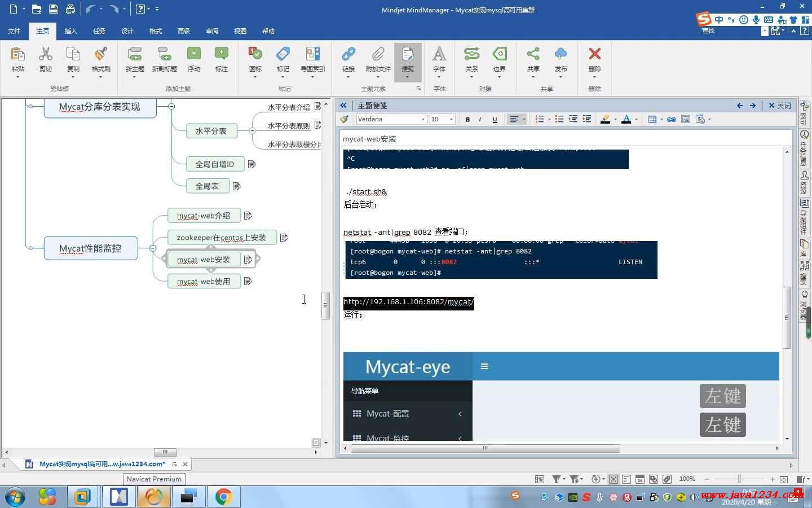Go to previous topic note arrow

point(740,106)
